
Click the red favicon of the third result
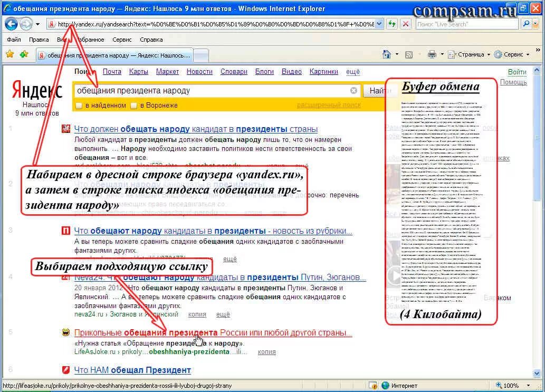[66, 231]
